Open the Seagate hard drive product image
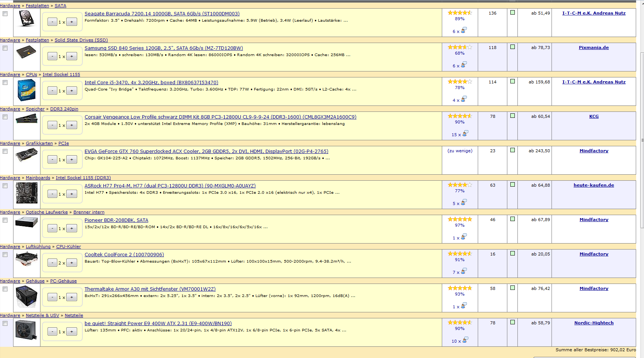The image size is (644, 358). [x=27, y=18]
